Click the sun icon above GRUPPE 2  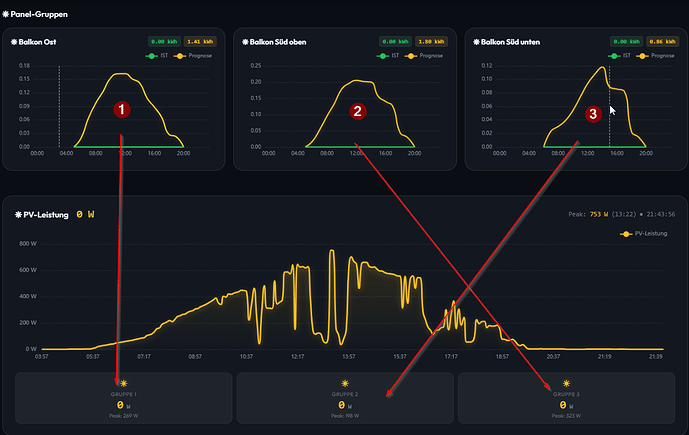[345, 384]
